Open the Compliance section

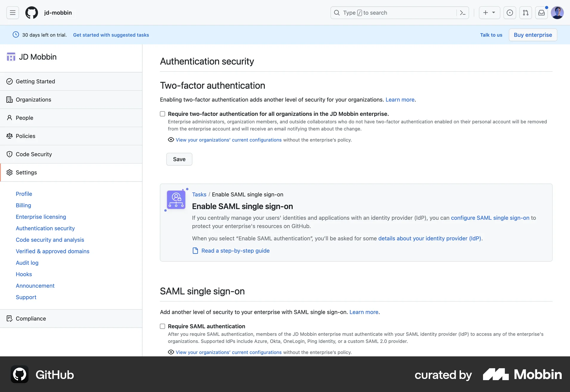(31, 318)
